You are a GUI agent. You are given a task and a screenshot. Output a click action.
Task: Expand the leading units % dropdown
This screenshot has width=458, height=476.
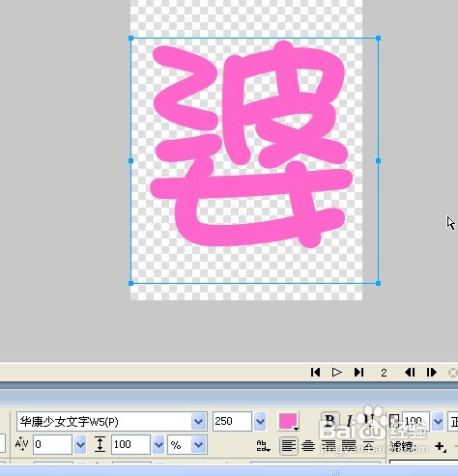click(198, 445)
